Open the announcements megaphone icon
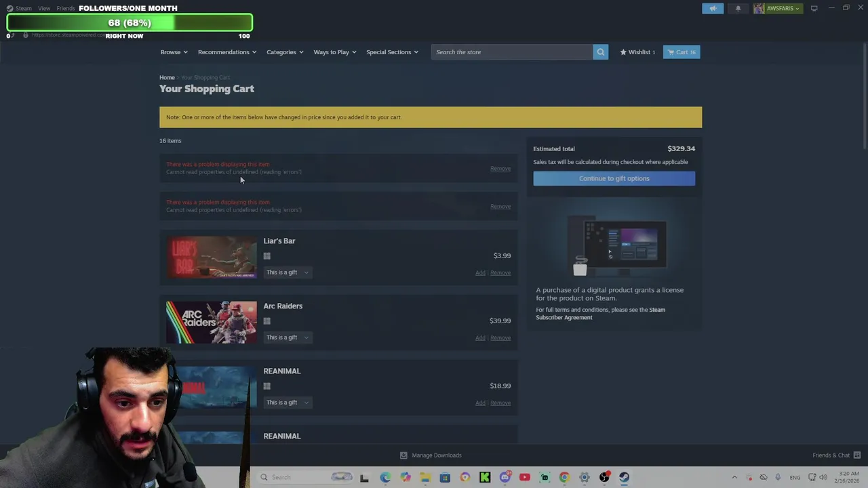 pos(713,8)
